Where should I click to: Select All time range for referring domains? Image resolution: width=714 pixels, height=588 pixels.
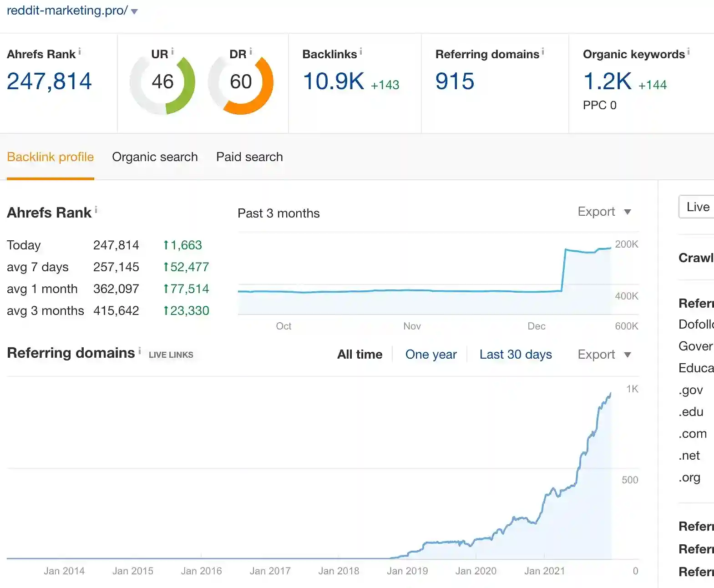[360, 355]
